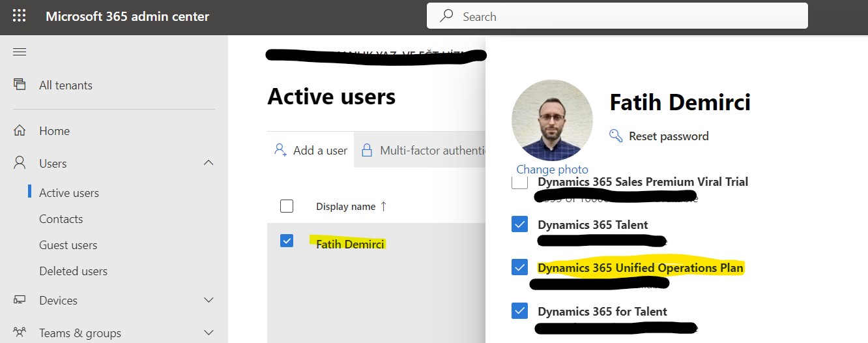
Task: Check Dynamics 365 Sales Premium Viral Trial
Action: (519, 182)
